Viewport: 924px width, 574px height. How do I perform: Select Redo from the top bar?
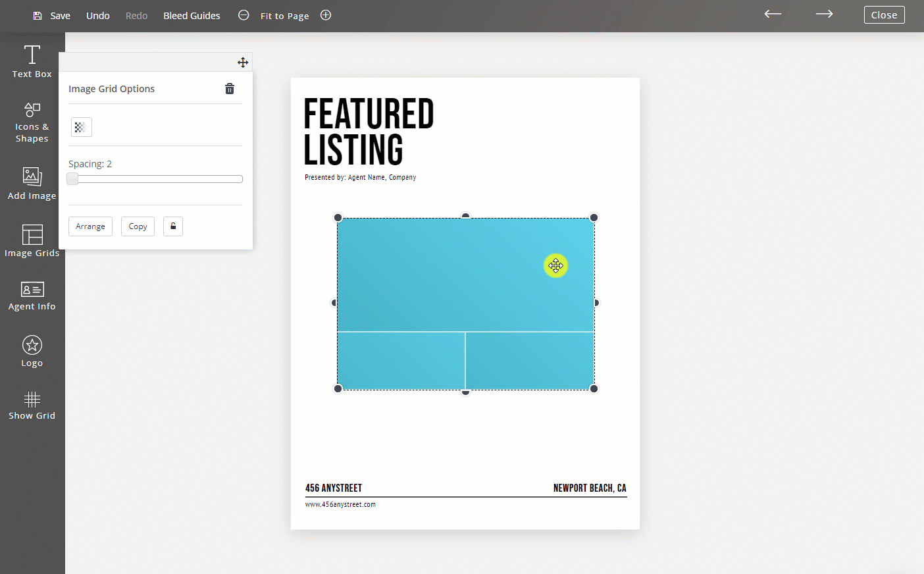tap(136, 15)
